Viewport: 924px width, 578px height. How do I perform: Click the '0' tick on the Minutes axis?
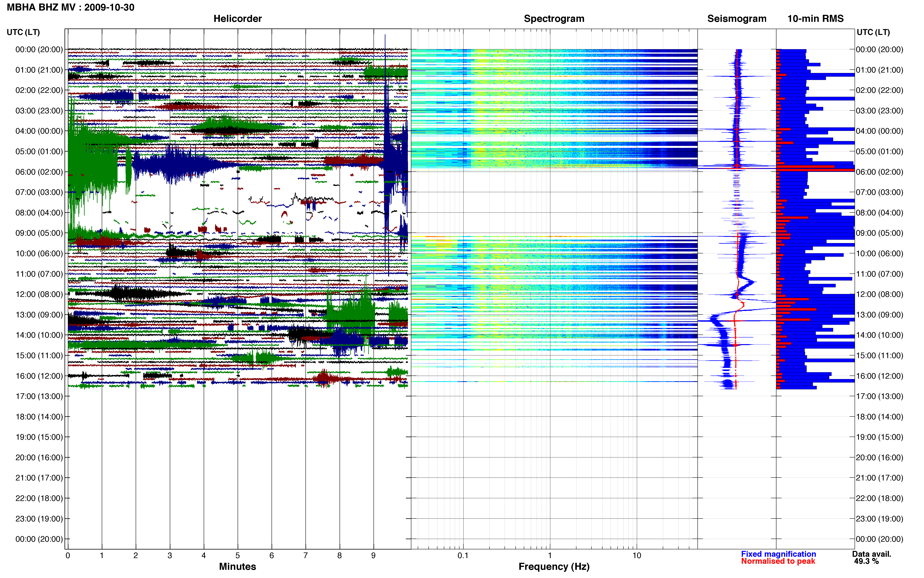(x=68, y=555)
